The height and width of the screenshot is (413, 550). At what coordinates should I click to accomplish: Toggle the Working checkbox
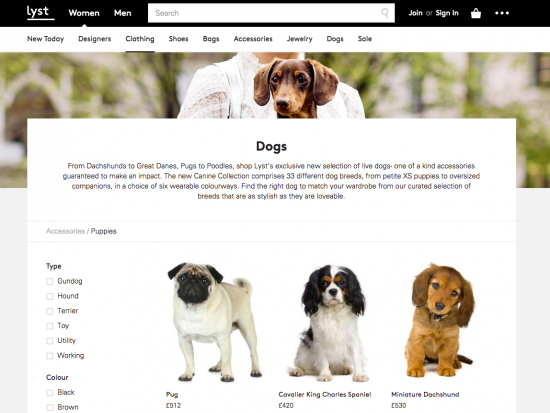pos(49,355)
